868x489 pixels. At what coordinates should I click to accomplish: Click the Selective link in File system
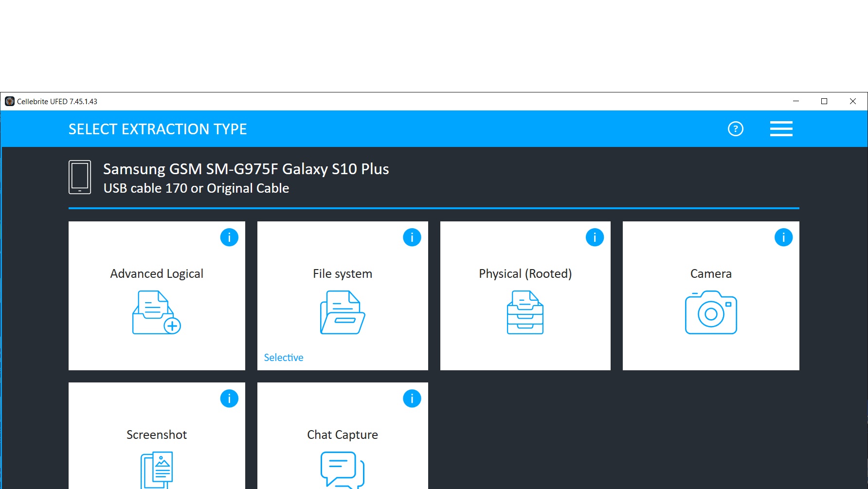point(284,358)
